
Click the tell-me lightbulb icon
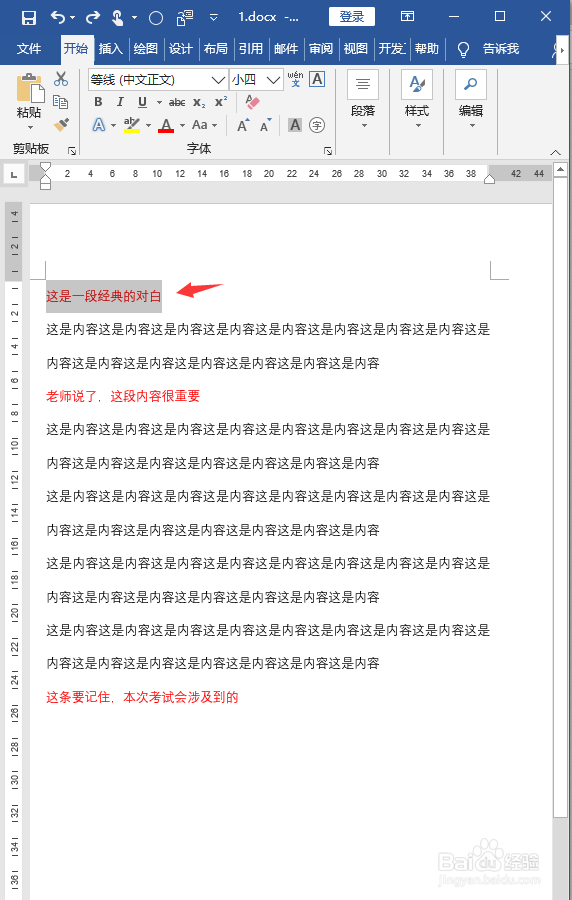pyautogui.click(x=463, y=50)
